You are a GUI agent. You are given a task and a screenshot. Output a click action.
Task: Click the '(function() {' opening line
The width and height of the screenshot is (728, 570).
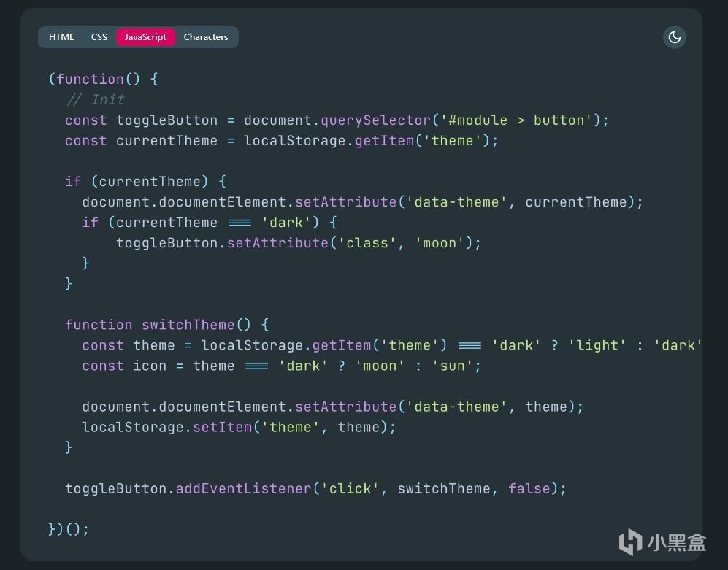[103, 80]
